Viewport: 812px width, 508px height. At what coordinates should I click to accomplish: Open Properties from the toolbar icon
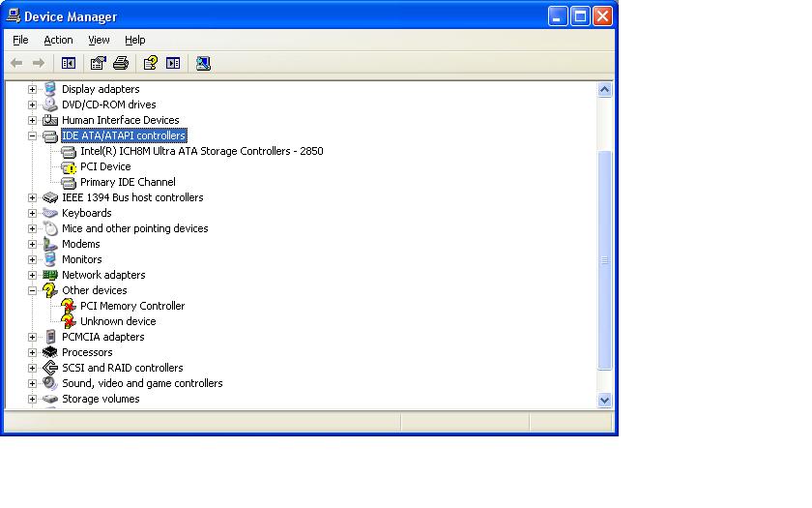[98, 63]
